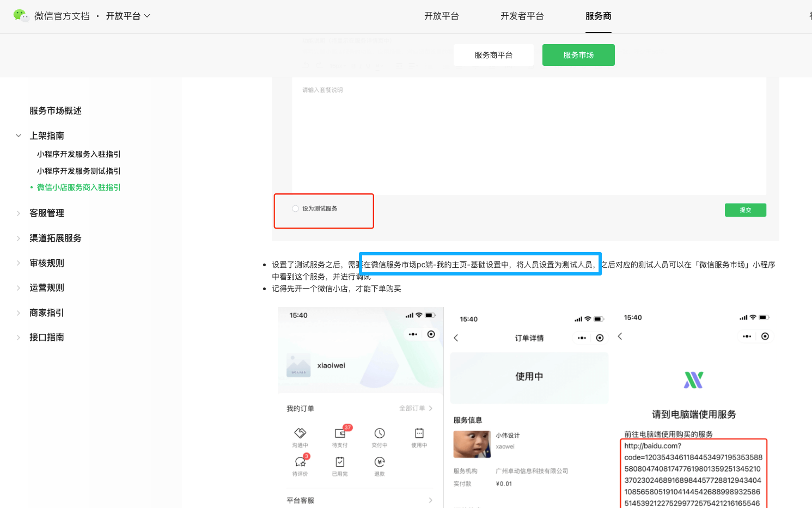
Task: Expand the 接口指南 section chevron
Action: coord(19,338)
